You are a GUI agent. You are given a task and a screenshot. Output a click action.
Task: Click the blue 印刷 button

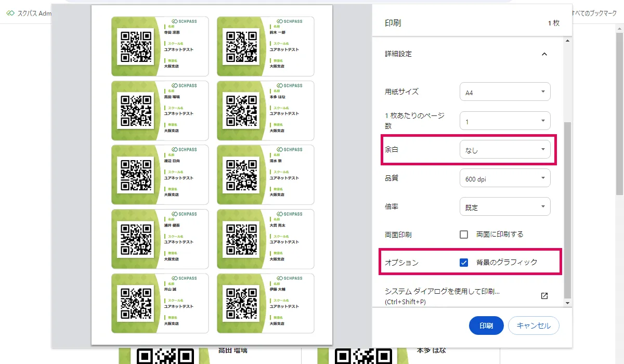[486, 326]
